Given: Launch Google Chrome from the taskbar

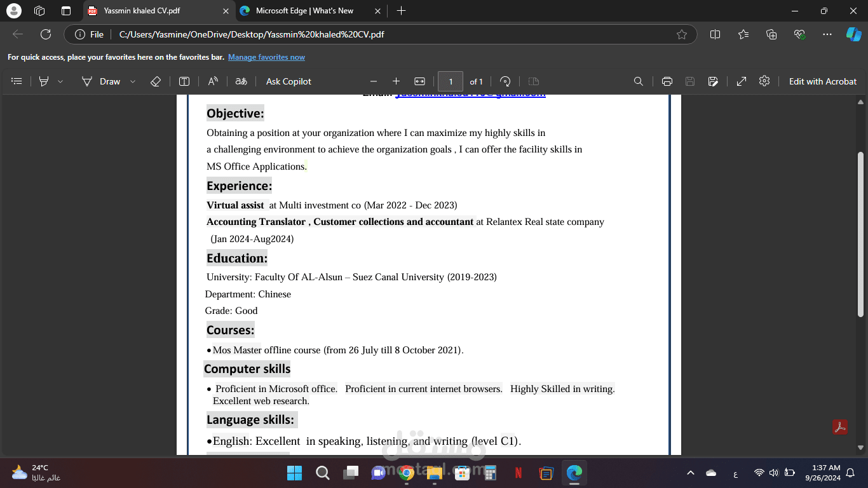Looking at the screenshot, I should (407, 473).
